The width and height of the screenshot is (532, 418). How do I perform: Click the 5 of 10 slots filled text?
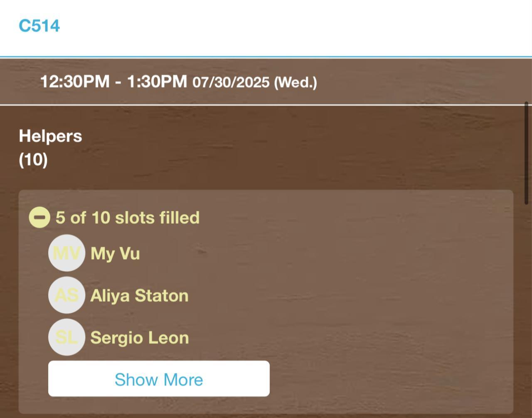pos(128,218)
